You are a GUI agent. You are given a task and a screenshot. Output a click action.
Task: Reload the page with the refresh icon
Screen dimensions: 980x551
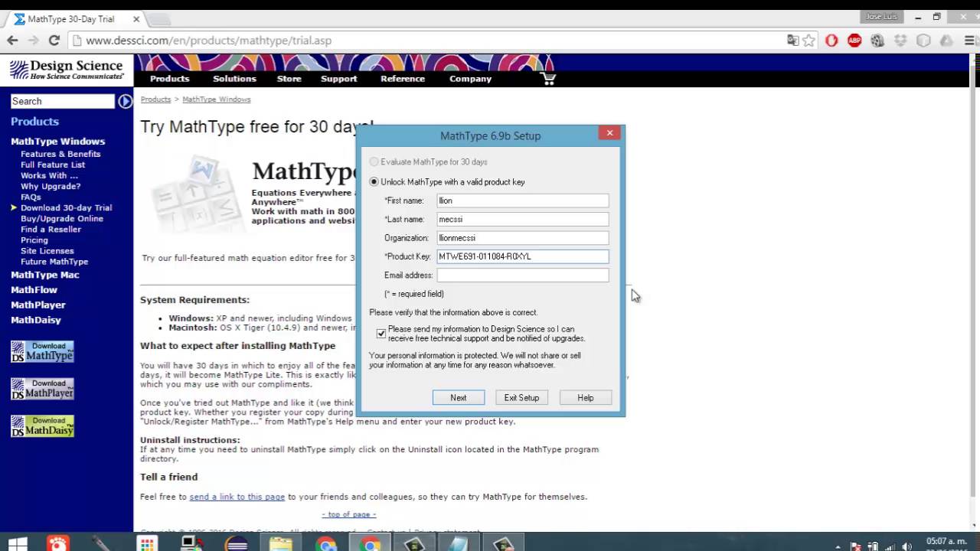tap(54, 41)
